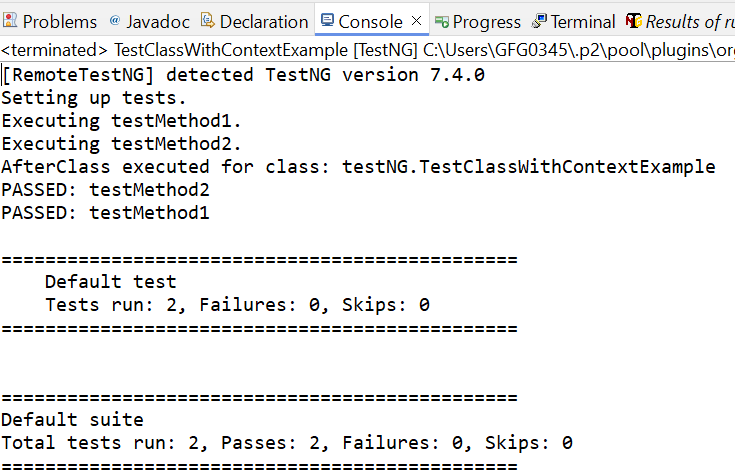Click the "Executing testMethod1." console line
Image resolution: width=735 pixels, height=476 pixels.
[122, 120]
